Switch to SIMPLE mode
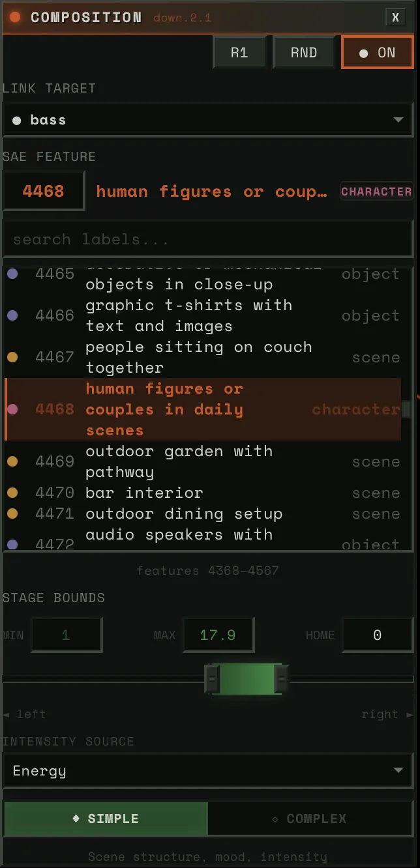 coord(106,818)
